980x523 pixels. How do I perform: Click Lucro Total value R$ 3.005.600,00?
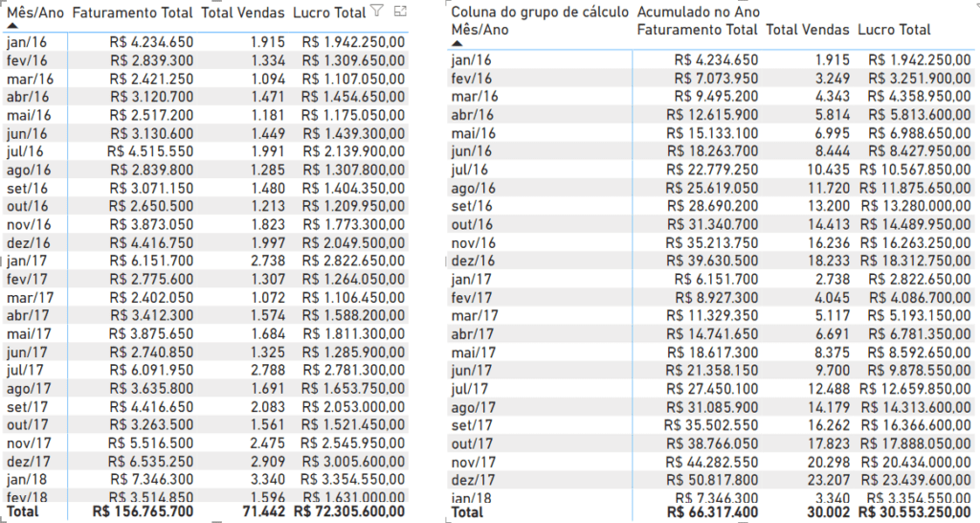pos(353,461)
